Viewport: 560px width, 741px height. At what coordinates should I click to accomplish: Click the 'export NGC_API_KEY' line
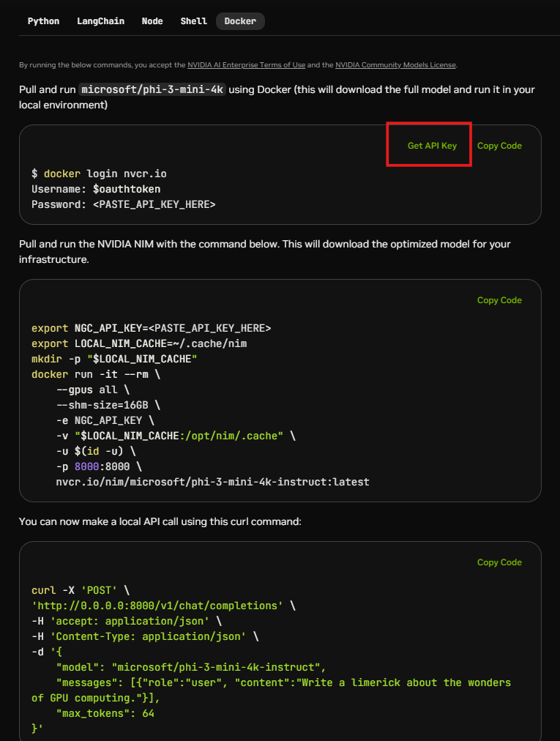pos(151,328)
